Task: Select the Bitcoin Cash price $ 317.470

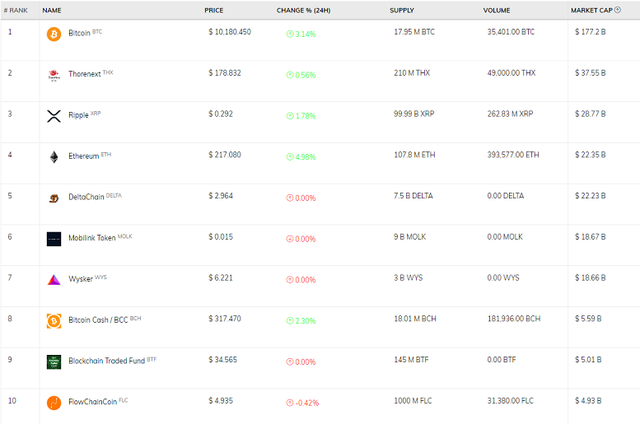Action: click(x=225, y=318)
